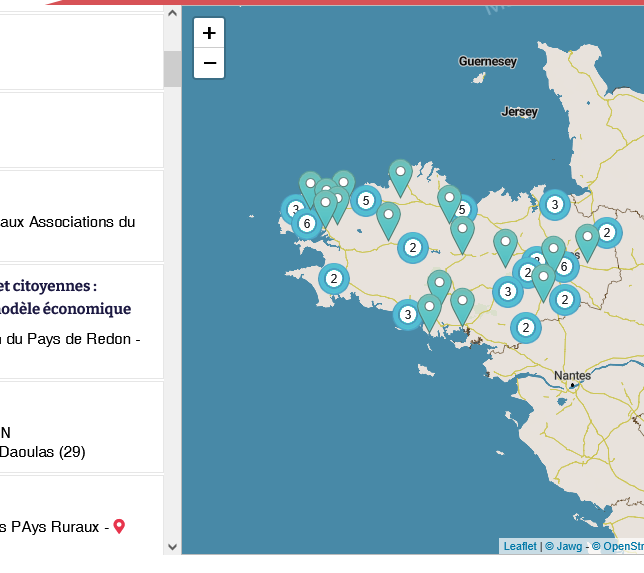Image resolution: width=644 pixels, height=573 pixels.
Task: Select the Daoulas (29) list entry
Action: click(x=43, y=451)
